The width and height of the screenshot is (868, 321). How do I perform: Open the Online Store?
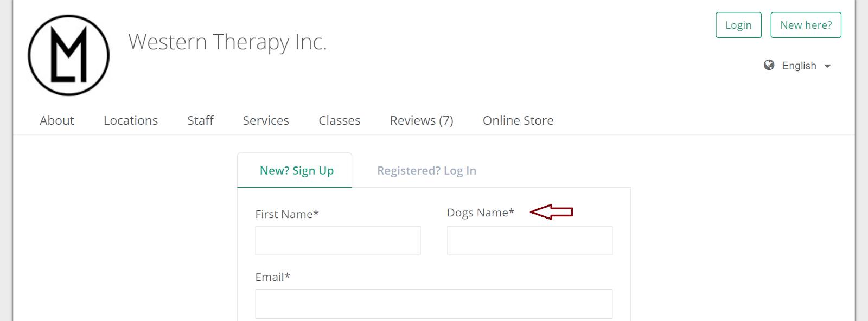[518, 120]
